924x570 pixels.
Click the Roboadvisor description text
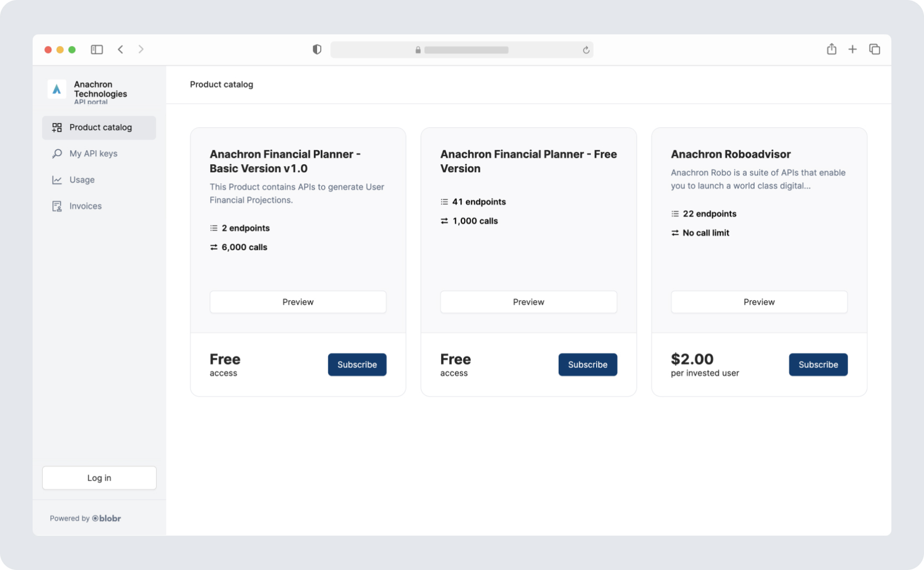point(758,179)
